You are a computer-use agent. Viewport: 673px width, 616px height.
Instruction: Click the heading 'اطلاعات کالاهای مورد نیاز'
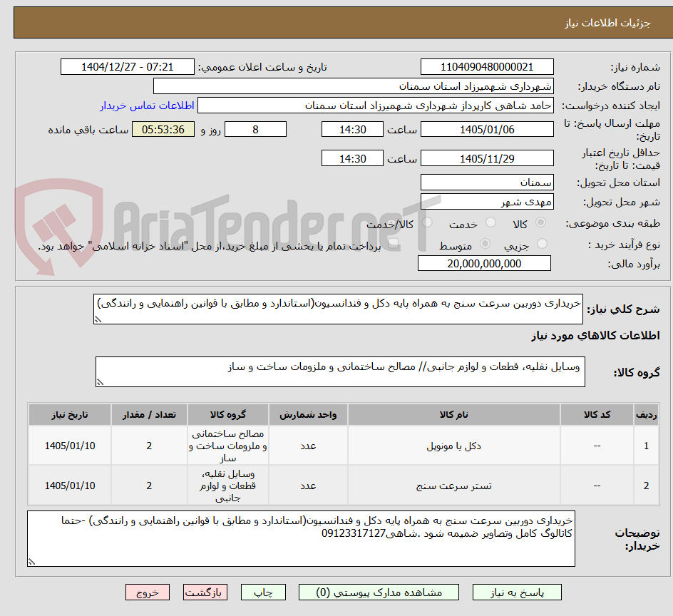tap(596, 335)
